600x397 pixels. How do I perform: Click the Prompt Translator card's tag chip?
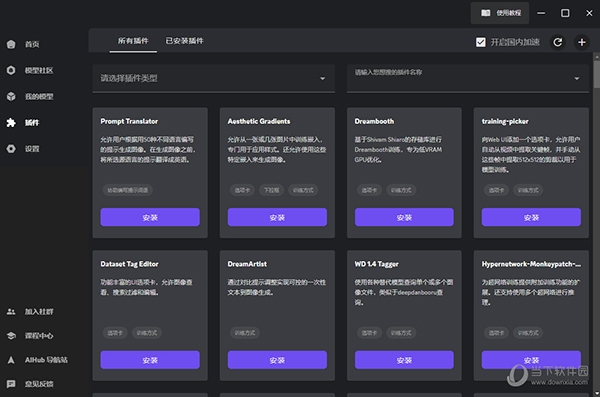click(x=127, y=190)
